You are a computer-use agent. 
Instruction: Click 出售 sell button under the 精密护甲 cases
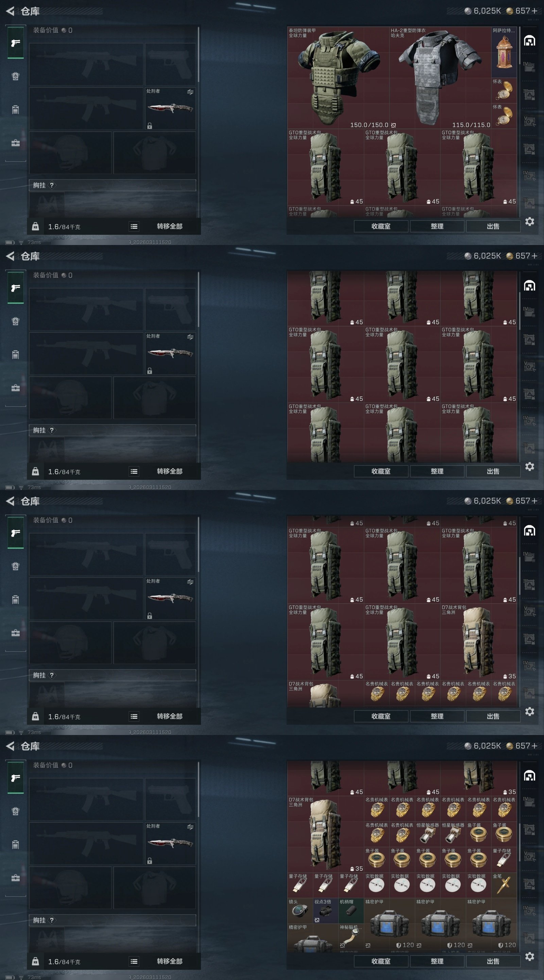493,961
